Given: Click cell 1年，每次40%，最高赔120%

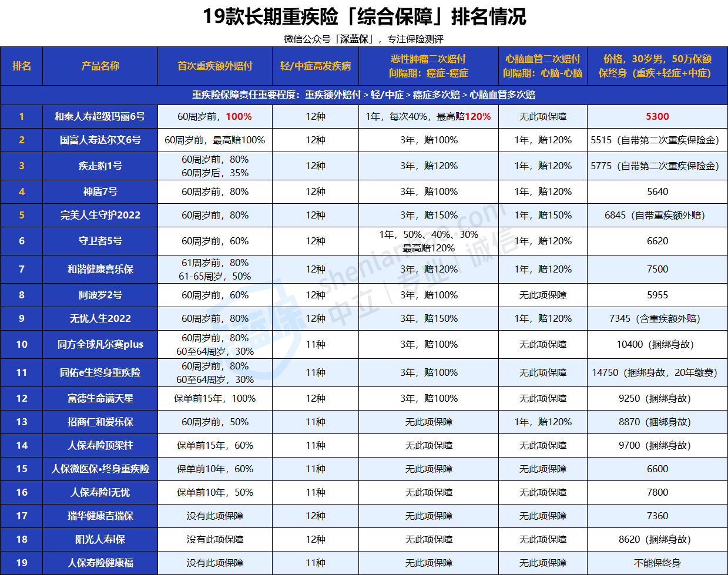Looking at the screenshot, I should 428,116.
